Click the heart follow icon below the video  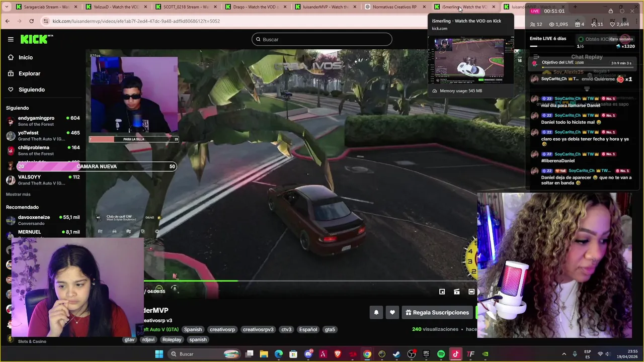point(392,312)
